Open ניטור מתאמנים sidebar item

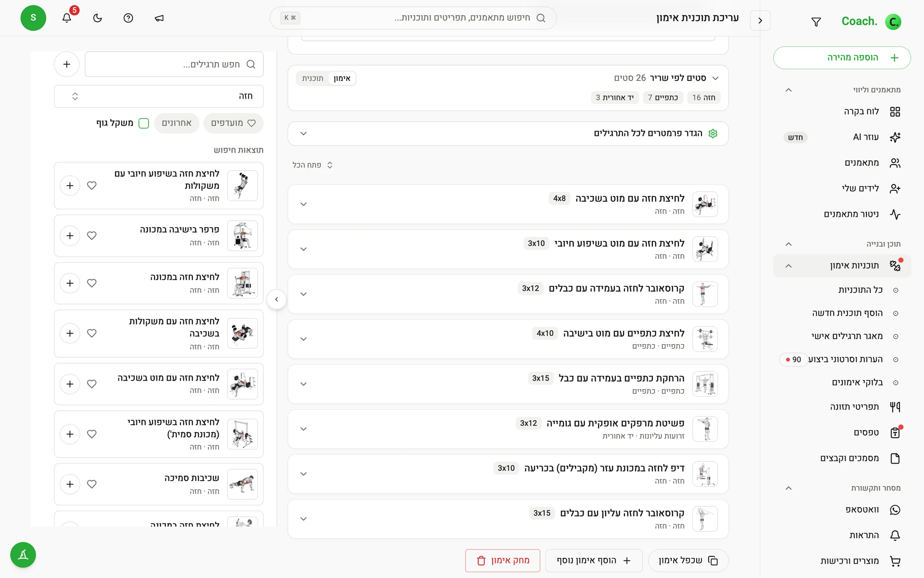(842, 214)
